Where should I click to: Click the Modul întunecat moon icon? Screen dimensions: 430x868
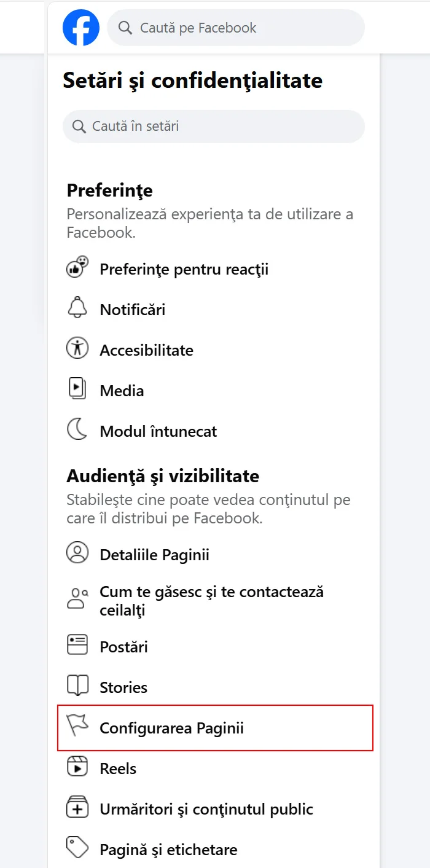(77, 431)
